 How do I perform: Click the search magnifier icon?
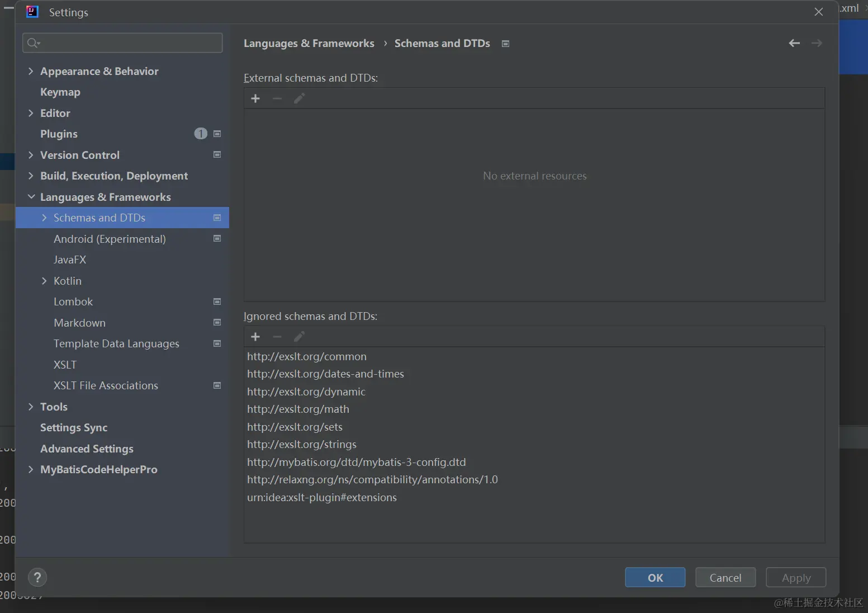click(x=34, y=43)
